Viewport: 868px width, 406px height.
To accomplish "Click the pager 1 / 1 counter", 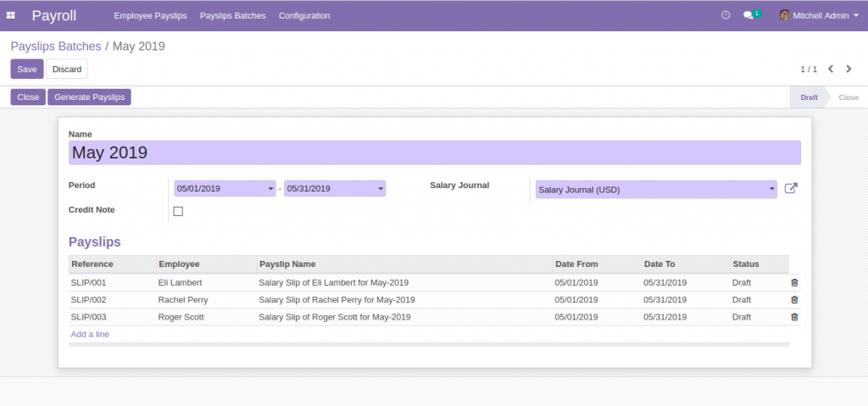I will (809, 70).
